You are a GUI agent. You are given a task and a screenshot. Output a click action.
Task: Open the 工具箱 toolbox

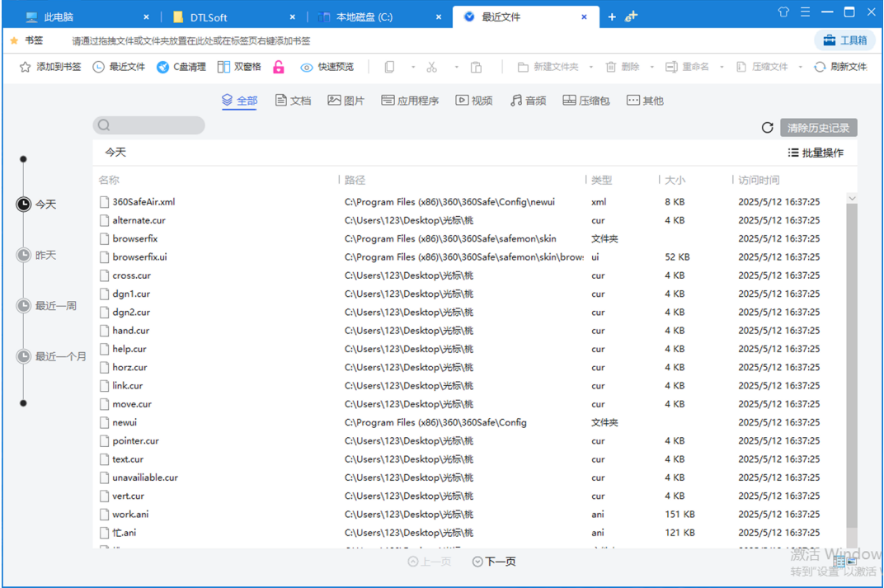844,40
